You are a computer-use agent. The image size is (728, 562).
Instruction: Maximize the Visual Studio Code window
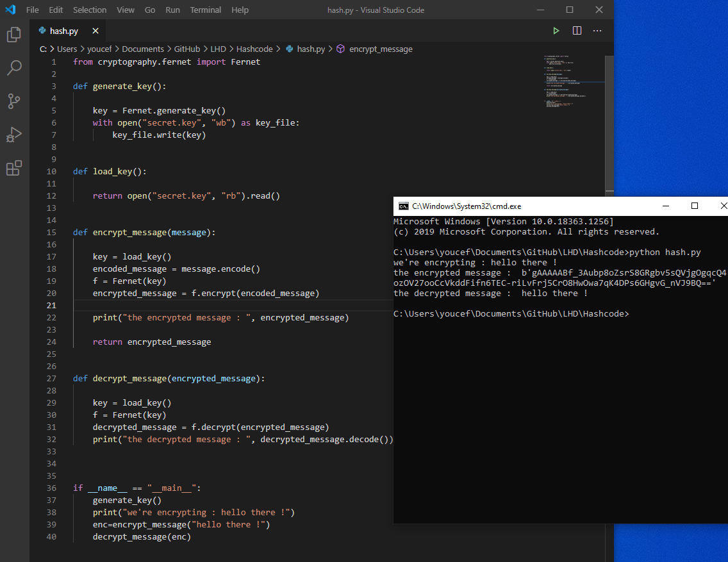570,10
